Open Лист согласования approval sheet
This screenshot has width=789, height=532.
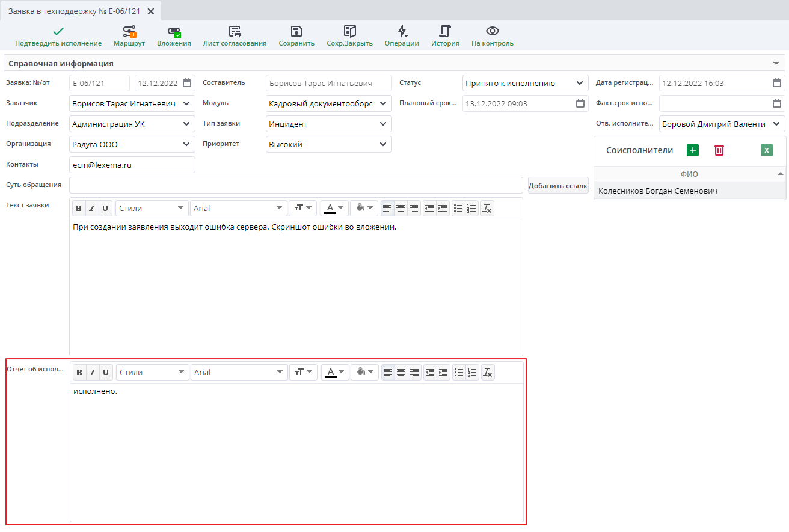[235, 31]
